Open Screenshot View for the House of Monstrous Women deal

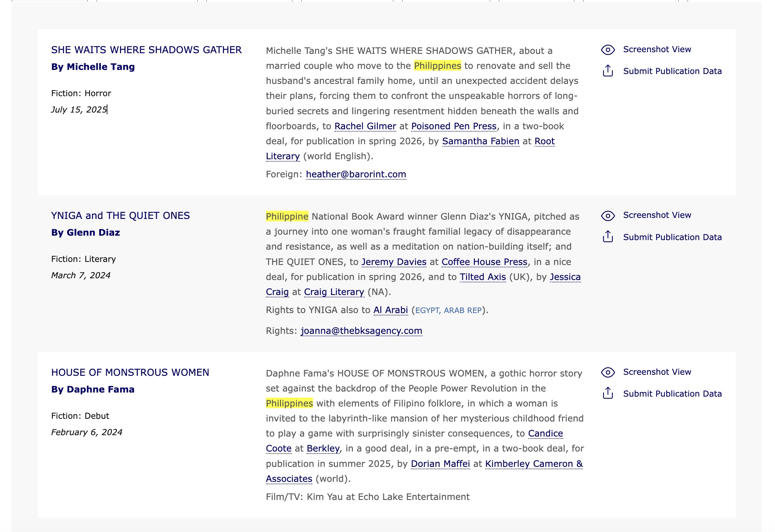(657, 372)
